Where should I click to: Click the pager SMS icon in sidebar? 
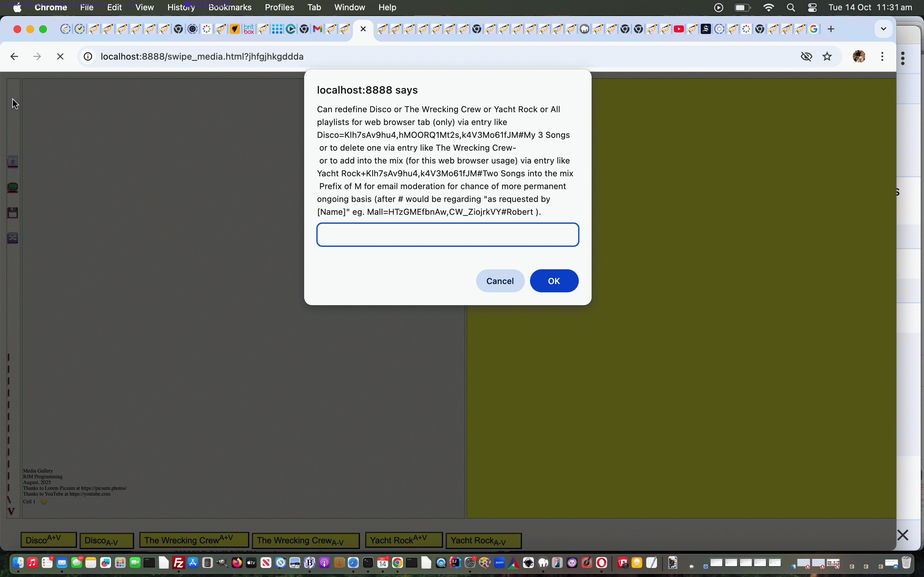click(13, 188)
